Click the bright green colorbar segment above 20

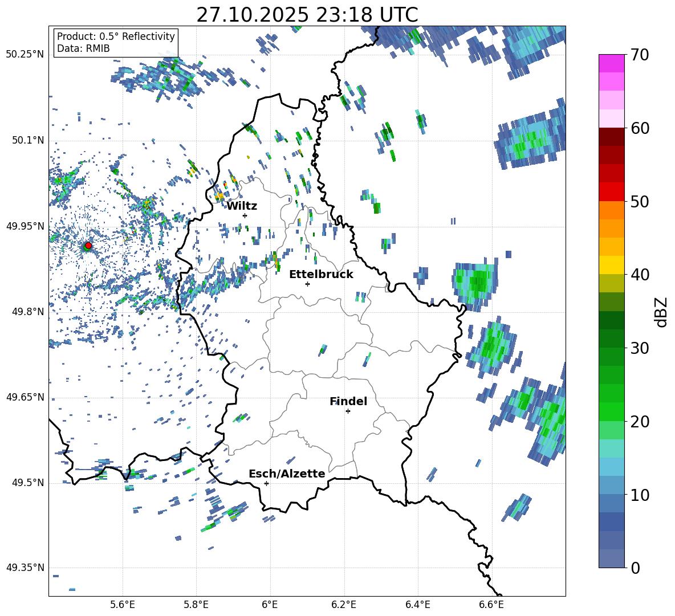tap(611, 411)
